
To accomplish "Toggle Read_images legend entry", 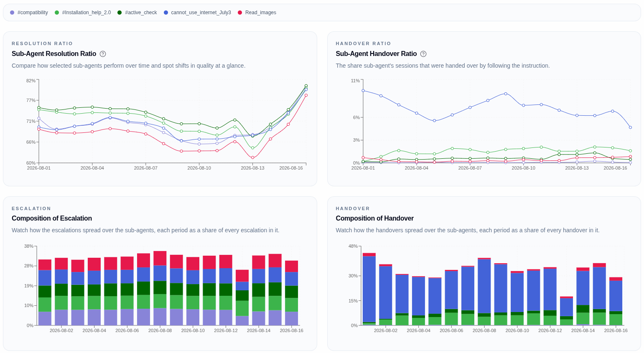I will 257,13.
